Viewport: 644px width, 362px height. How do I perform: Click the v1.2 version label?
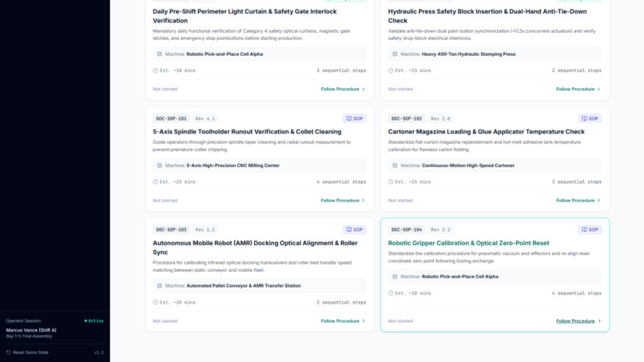pos(99,352)
